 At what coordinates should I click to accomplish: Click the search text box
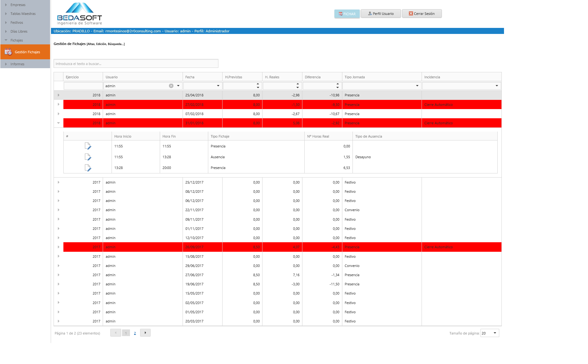(x=136, y=64)
